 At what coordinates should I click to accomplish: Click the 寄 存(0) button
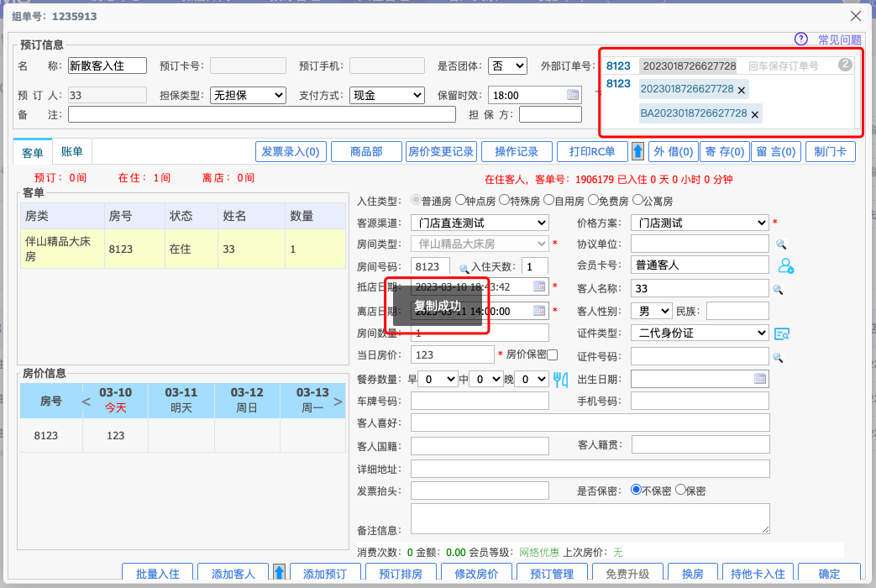[x=725, y=151]
